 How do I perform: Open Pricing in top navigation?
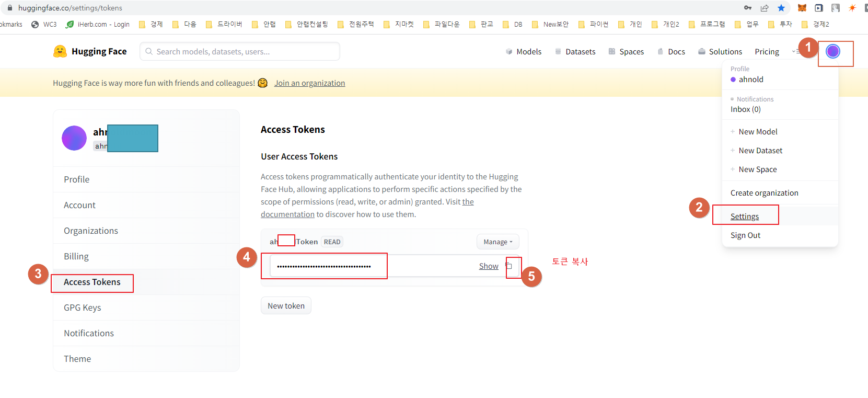767,51
